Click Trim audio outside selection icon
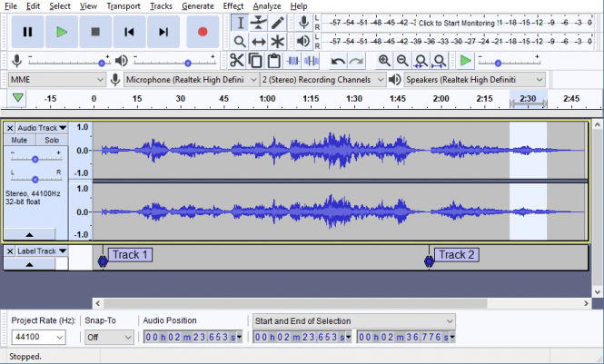 [x=292, y=61]
